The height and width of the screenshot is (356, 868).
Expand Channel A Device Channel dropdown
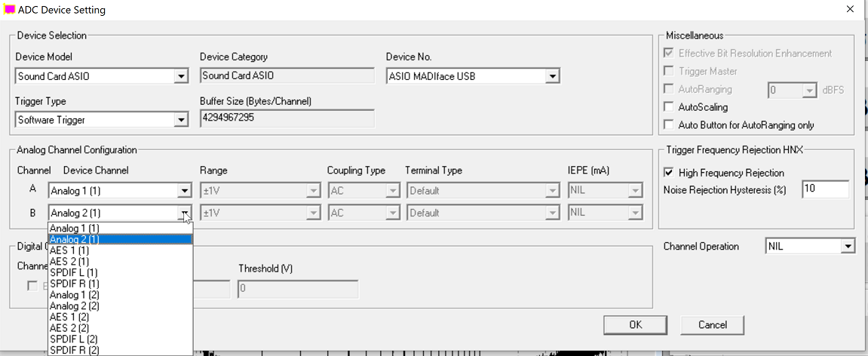(x=185, y=191)
